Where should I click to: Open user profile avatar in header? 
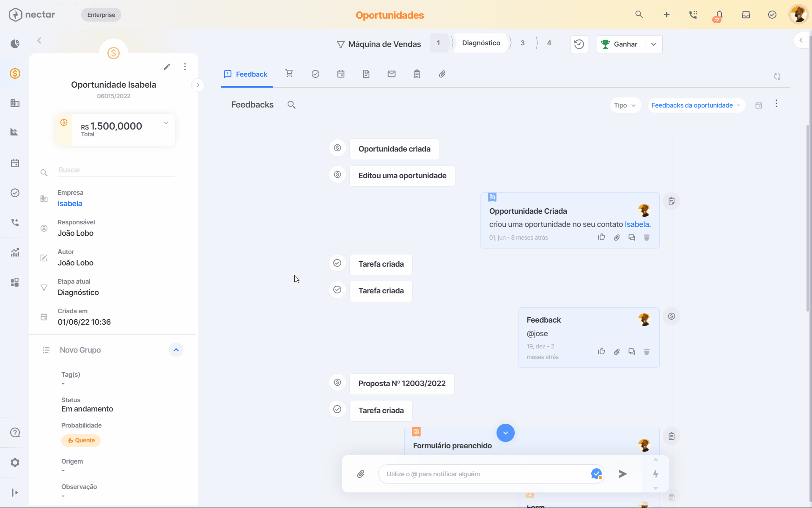798,14
